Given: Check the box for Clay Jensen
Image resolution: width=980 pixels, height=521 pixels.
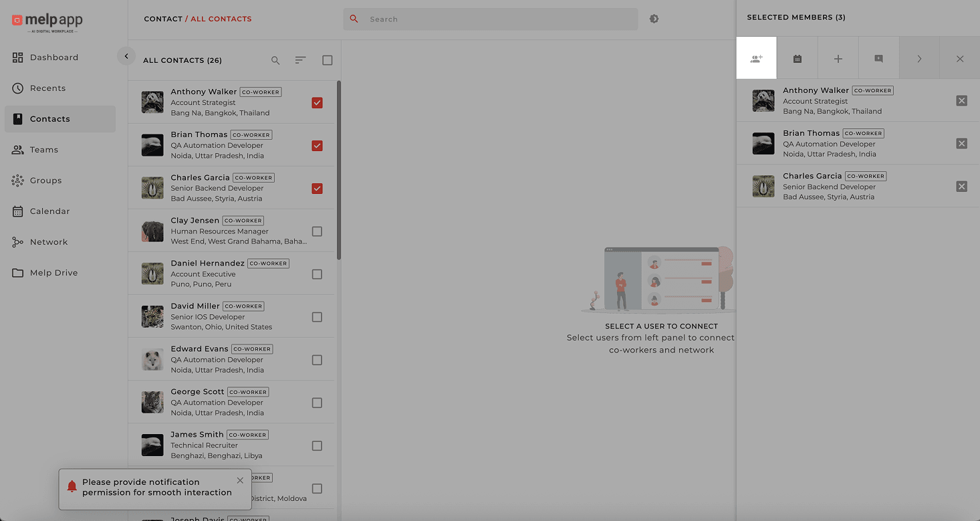Looking at the screenshot, I should point(317,231).
